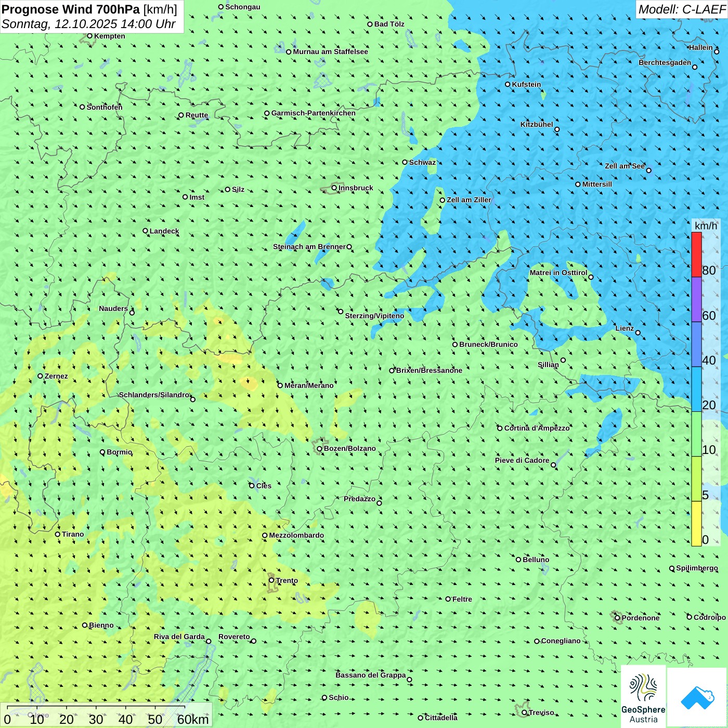Screen dimensions: 728x728
Task: Click the Garmisch-Partenkirchen label
Action: (313, 113)
